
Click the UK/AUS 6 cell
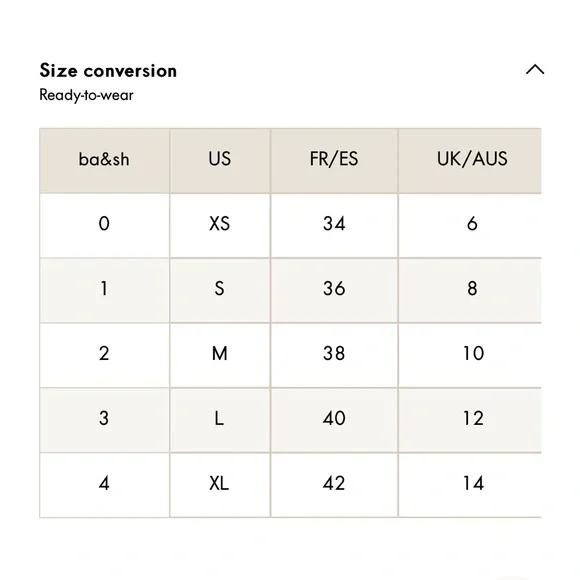coord(470,225)
